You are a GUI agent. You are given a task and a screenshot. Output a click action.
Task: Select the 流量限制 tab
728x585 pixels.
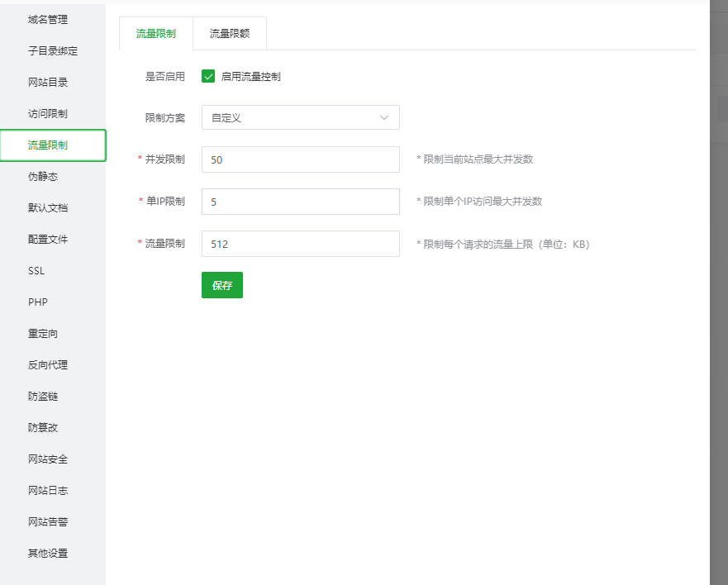[155, 34]
